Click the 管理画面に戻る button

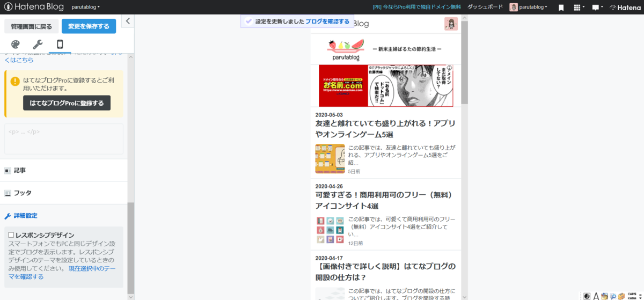(x=32, y=26)
